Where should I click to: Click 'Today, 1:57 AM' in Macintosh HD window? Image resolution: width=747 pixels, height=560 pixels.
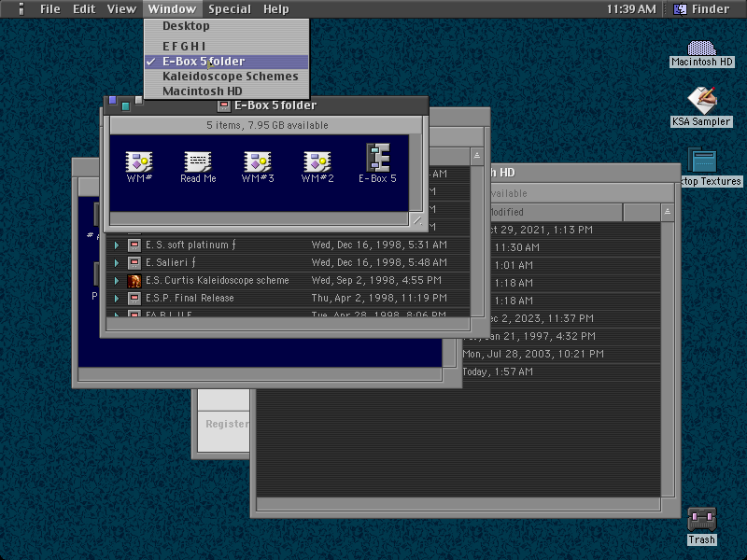(498, 371)
